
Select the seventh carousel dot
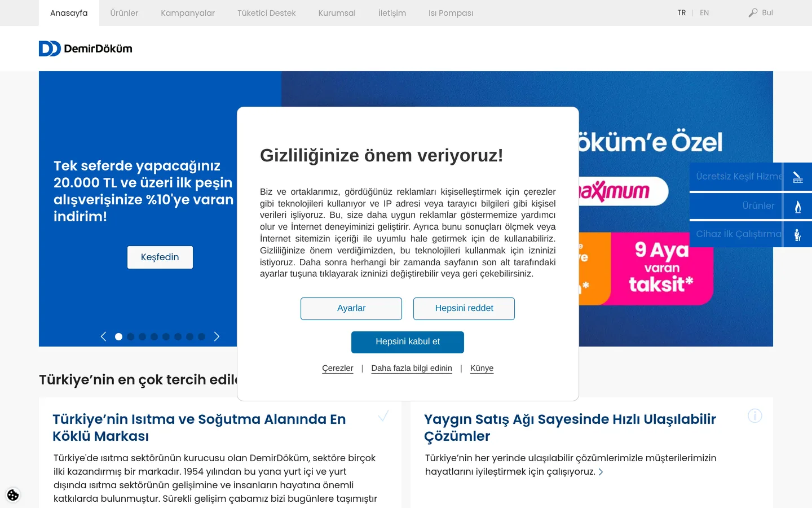[189, 336]
